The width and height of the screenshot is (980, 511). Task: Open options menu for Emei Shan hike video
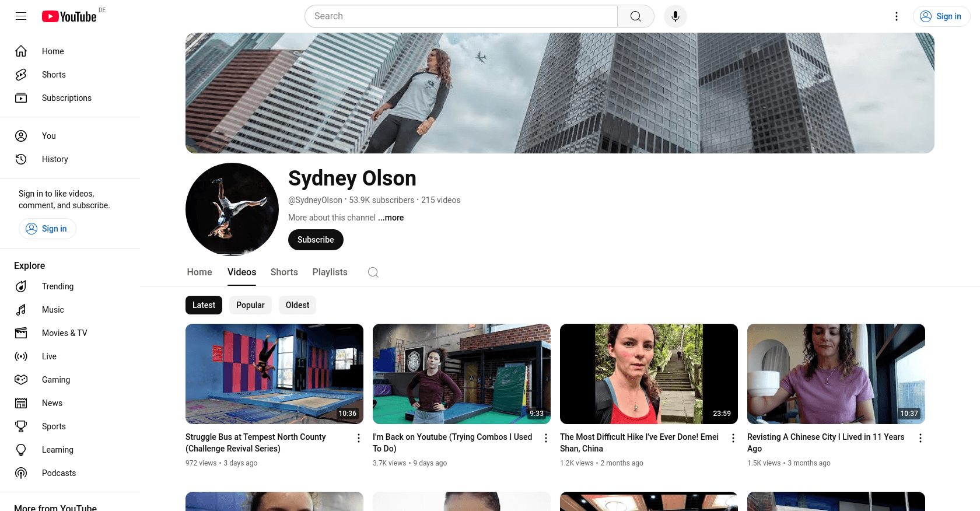click(x=733, y=438)
